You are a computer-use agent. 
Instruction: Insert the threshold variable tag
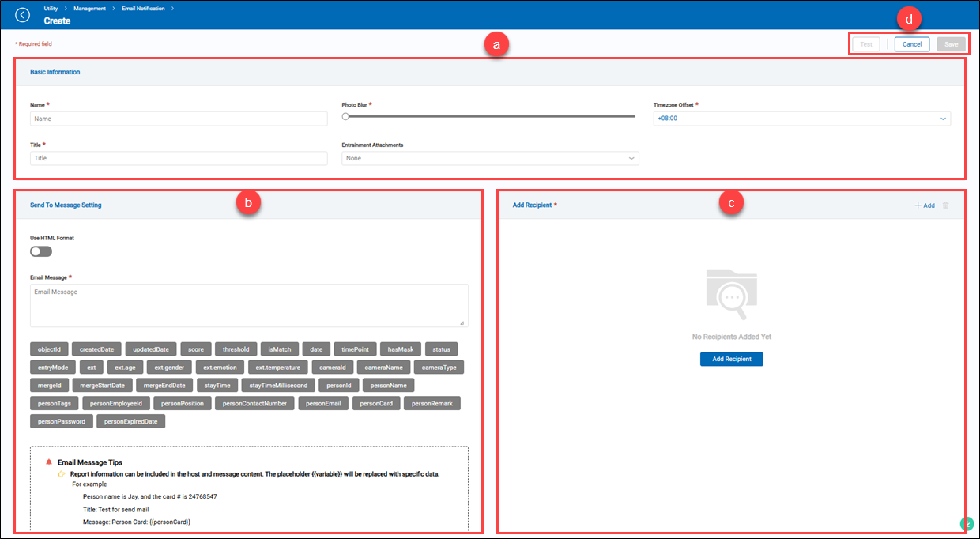coord(236,349)
